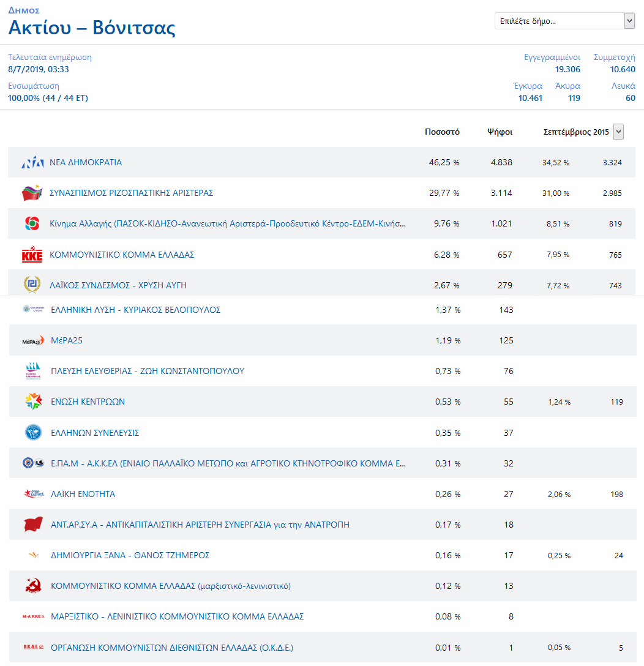The image size is (644, 666).
Task: Click the ΜέΡΑ25 logo
Action: [x=34, y=340]
